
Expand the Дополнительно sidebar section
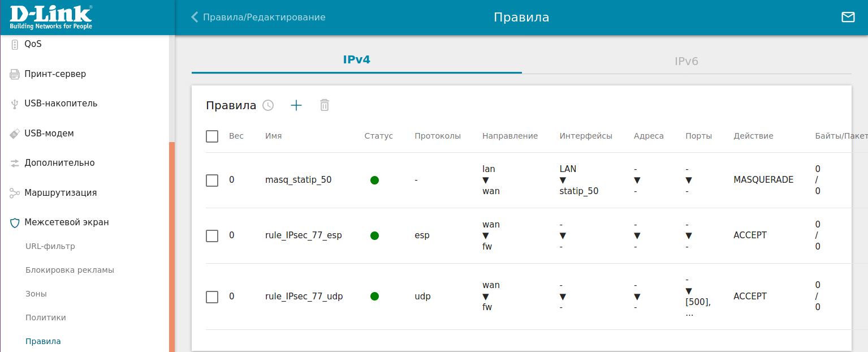(x=59, y=163)
